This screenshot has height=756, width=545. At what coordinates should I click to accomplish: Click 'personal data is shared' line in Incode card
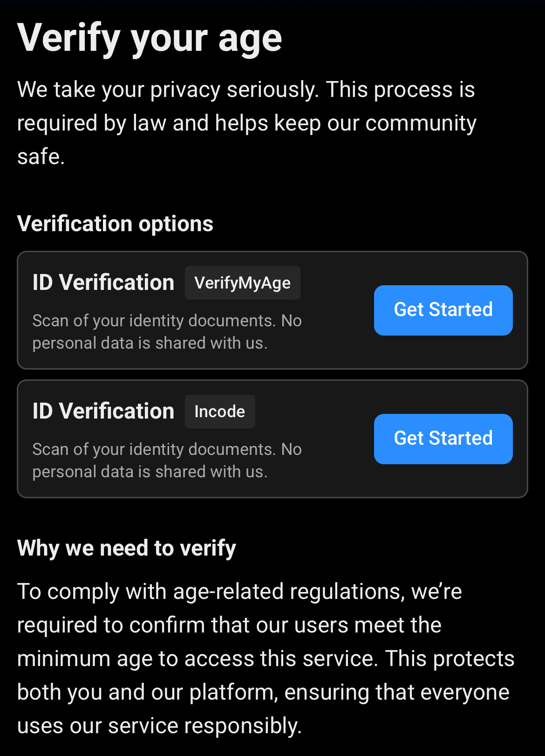[x=150, y=472]
